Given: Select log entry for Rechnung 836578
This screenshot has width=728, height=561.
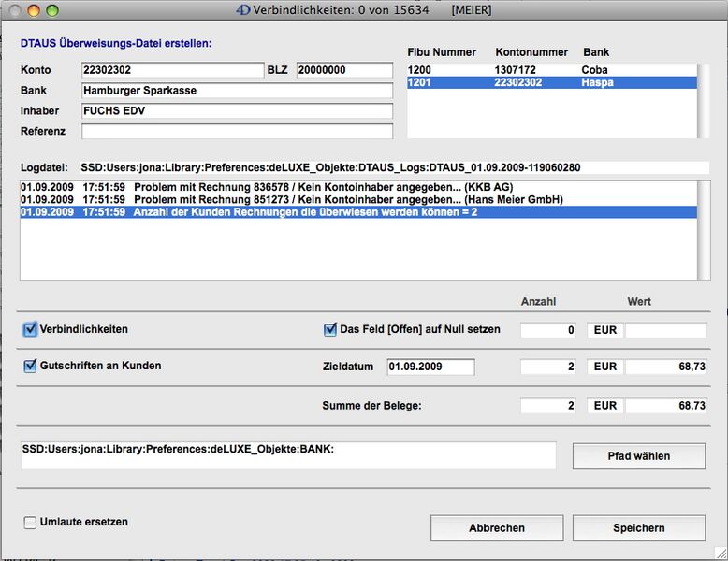Looking at the screenshot, I should [x=356, y=188].
